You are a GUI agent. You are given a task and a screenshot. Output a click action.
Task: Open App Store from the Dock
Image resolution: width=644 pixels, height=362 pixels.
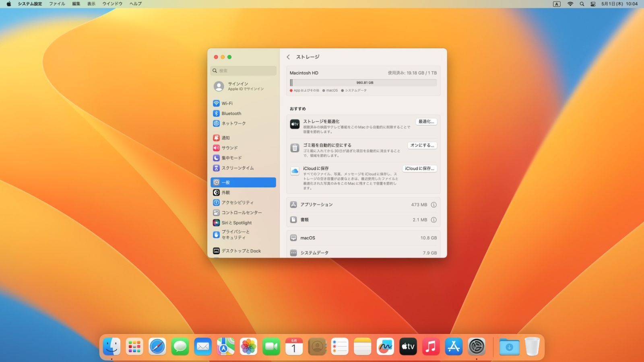point(454,346)
